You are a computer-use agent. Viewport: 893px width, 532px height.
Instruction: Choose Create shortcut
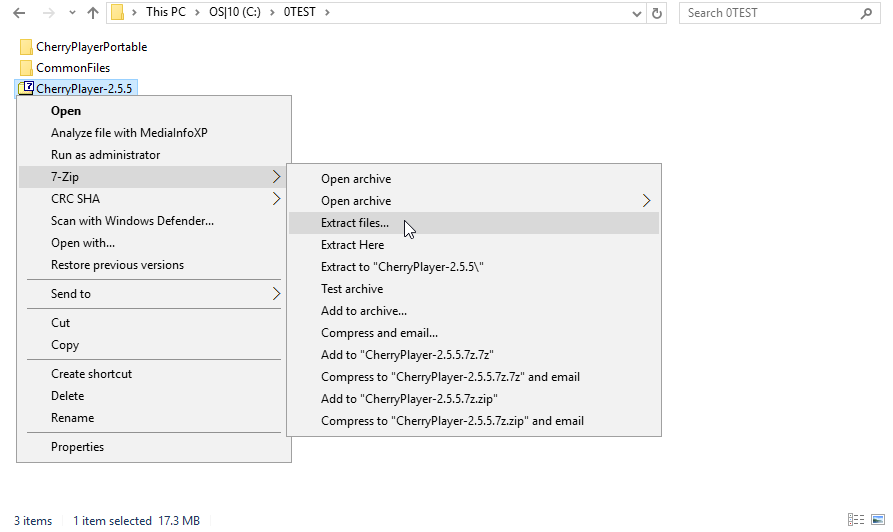click(x=154, y=374)
